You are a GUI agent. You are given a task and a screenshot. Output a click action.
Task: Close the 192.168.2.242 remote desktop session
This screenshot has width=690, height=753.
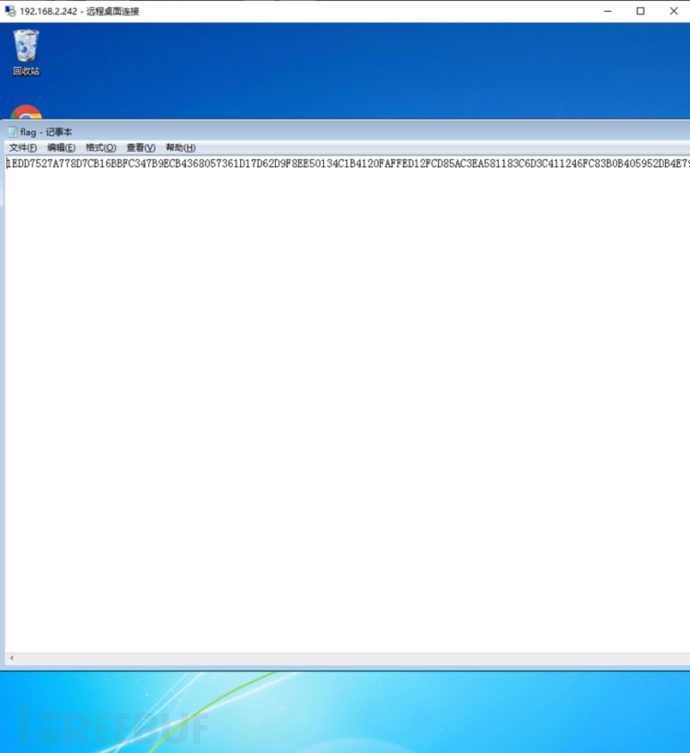[x=674, y=11]
